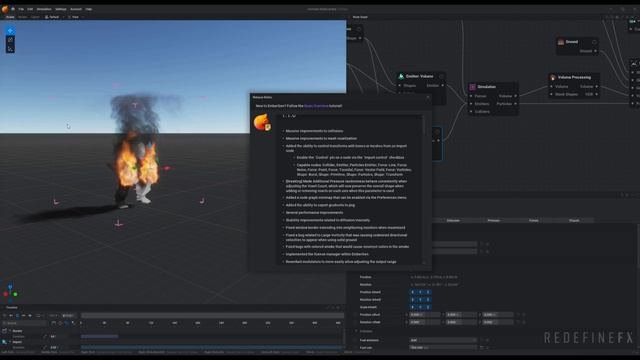The height and width of the screenshot is (360, 640).
Task: Click the second icon right of timeline search
Action: [60, 323]
